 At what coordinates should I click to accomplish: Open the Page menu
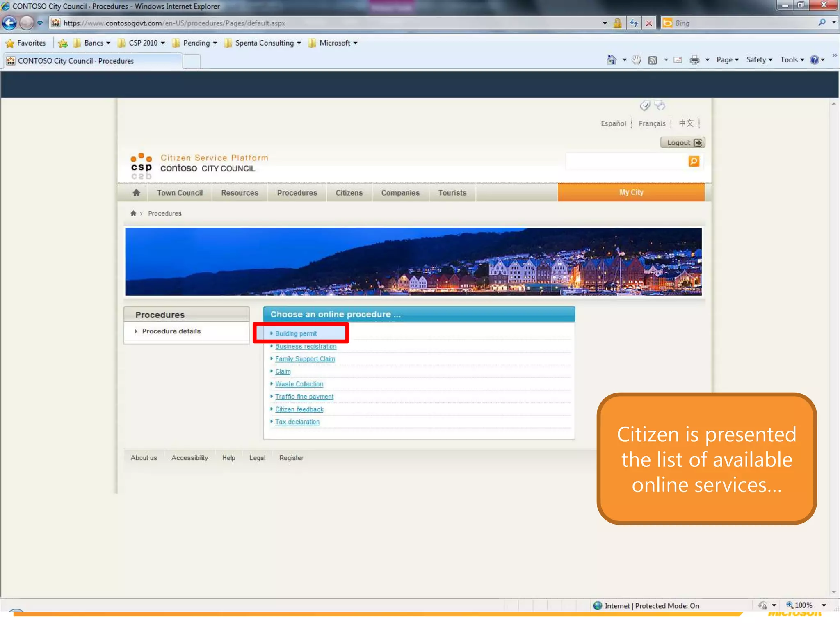point(728,60)
